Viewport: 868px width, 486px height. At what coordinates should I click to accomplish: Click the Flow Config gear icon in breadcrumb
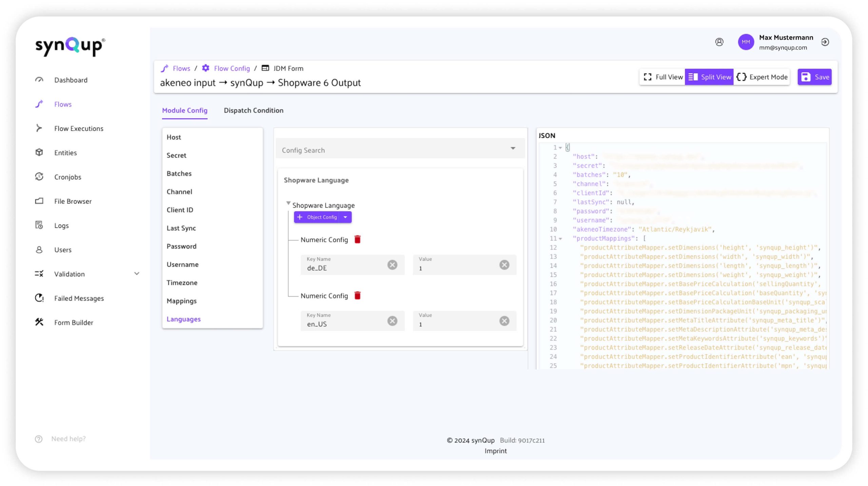(x=205, y=68)
